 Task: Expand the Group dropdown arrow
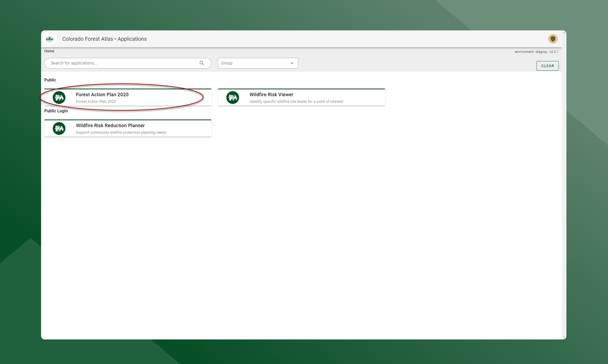(292, 63)
